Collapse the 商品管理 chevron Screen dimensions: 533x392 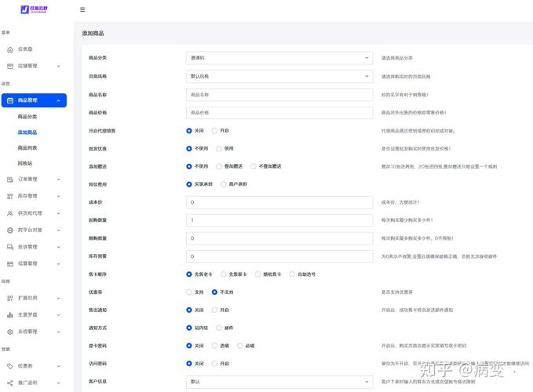pos(58,100)
